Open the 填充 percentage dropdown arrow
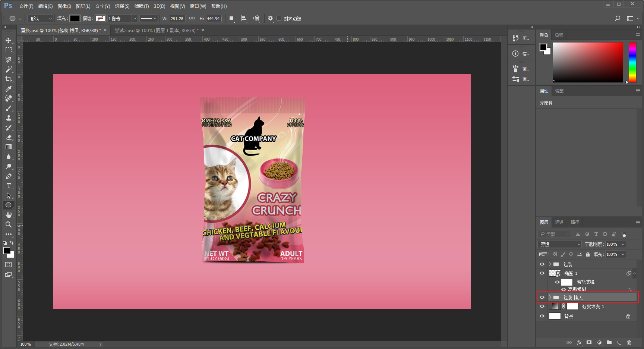Image resolution: width=644 pixels, height=349 pixels. coord(623,254)
